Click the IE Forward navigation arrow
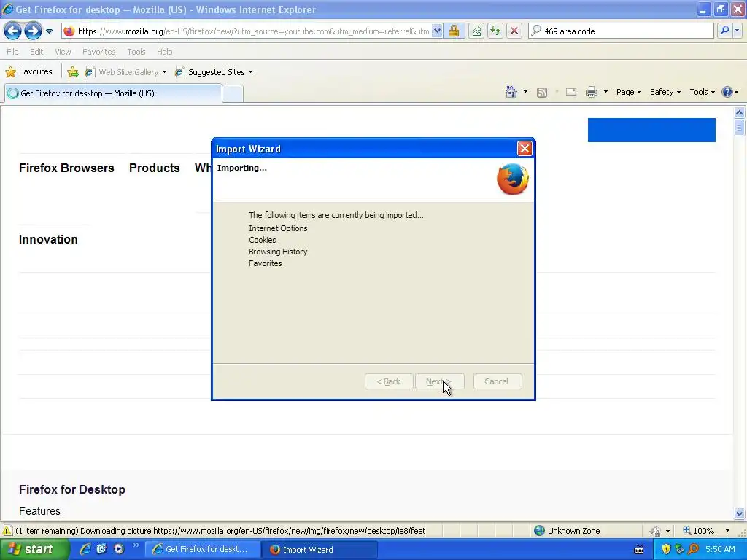 coord(33,31)
